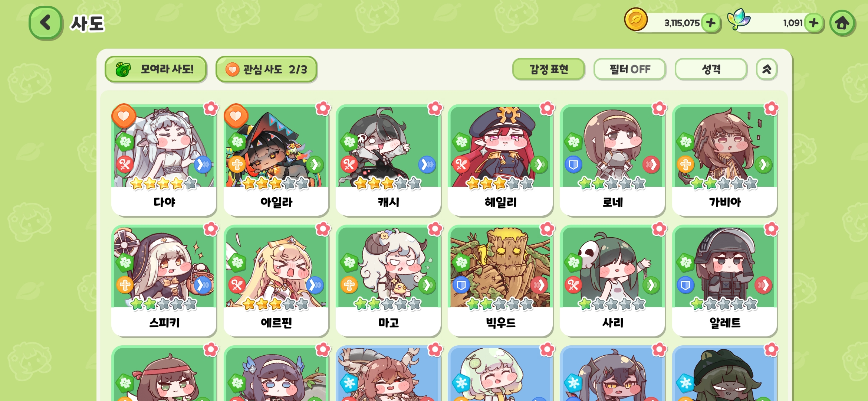This screenshot has height=401, width=868.
Task: Add crystal currency with the plus button
Action: tap(814, 23)
